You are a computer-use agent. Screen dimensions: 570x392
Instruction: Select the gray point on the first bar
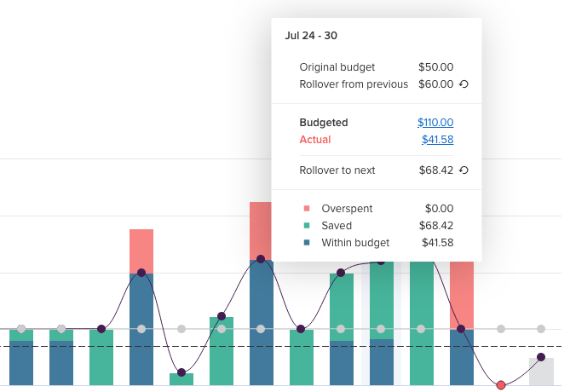tap(21, 329)
